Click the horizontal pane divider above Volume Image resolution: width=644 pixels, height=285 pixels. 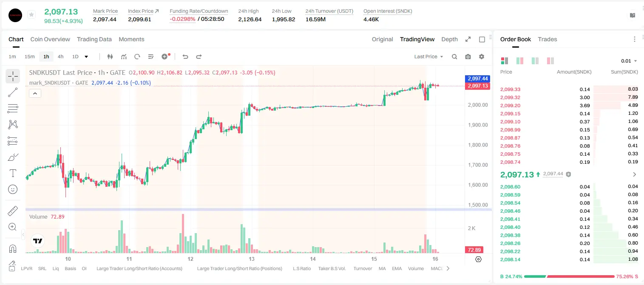coord(258,210)
